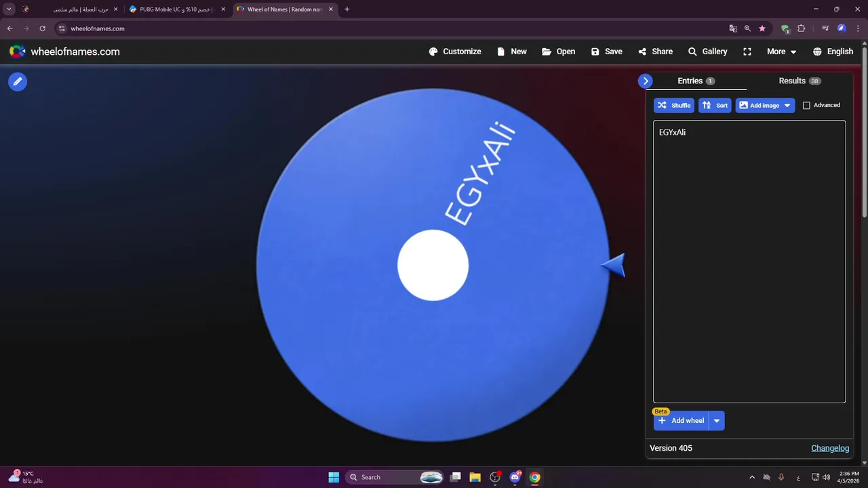Reload the current page

42,28
